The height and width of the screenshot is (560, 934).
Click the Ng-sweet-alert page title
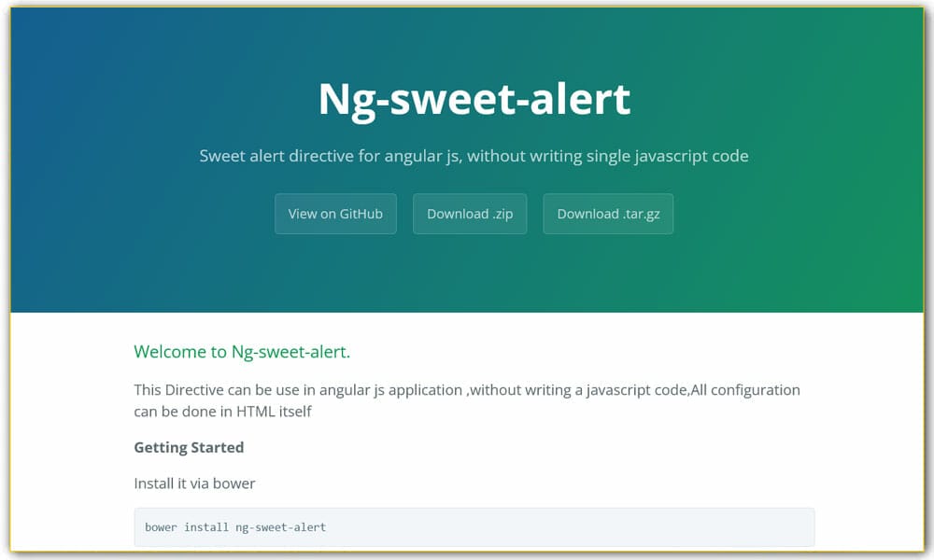(474, 97)
